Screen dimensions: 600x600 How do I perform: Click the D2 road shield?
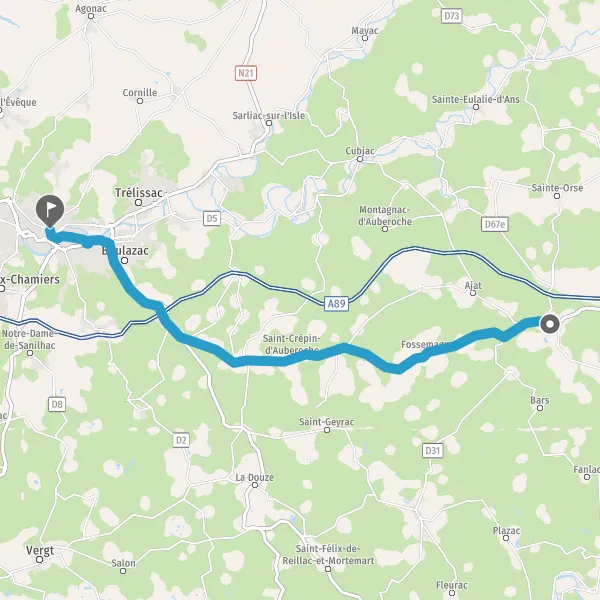point(181,440)
